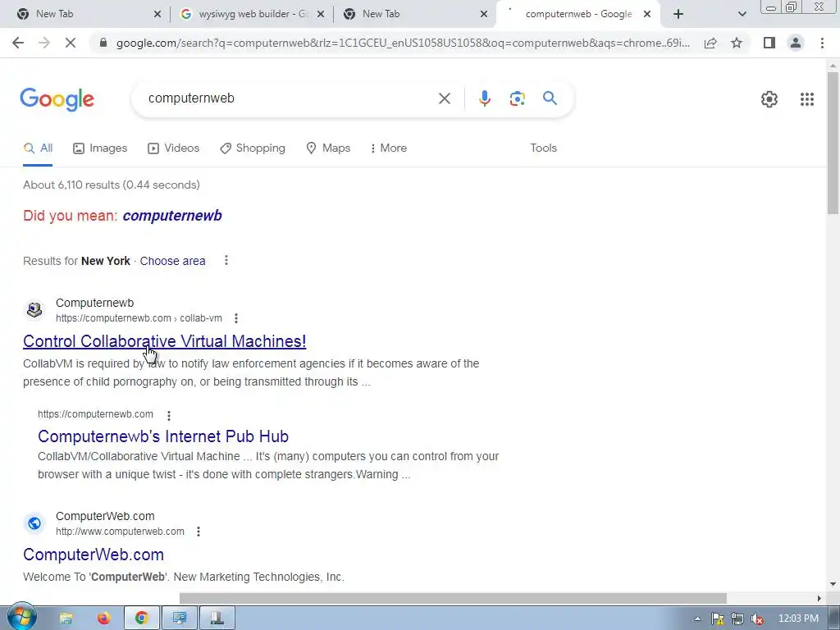Open the tab search dropdown
The image size is (840, 630).
click(742, 15)
